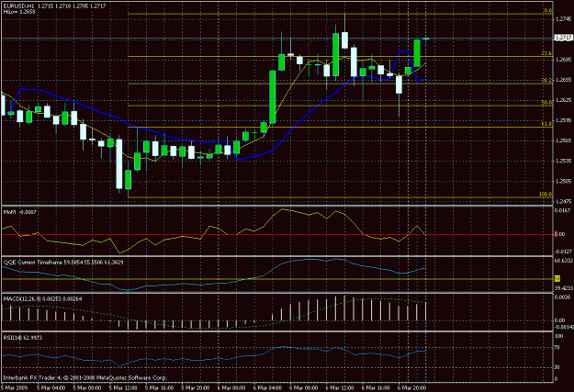Viewport: 574px width, 392px height.
Task: Click the QQE Current Timeframe indicator label
Action: coord(63,263)
